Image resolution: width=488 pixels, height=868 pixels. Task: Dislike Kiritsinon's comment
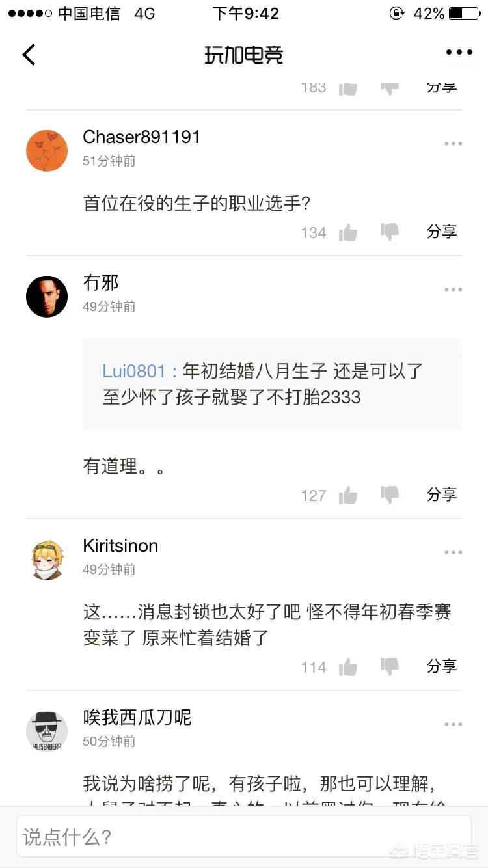390,666
